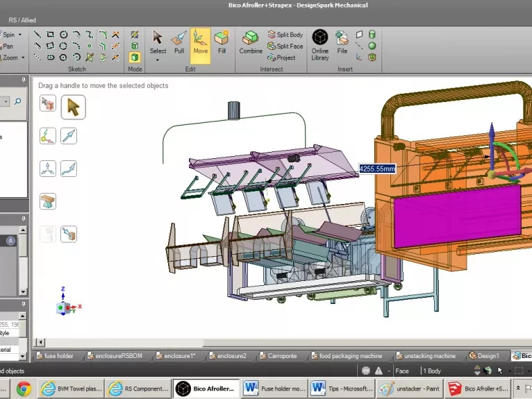This screenshot has height=399, width=532.
Task: Select the Line sketch tool
Action: click(x=38, y=34)
